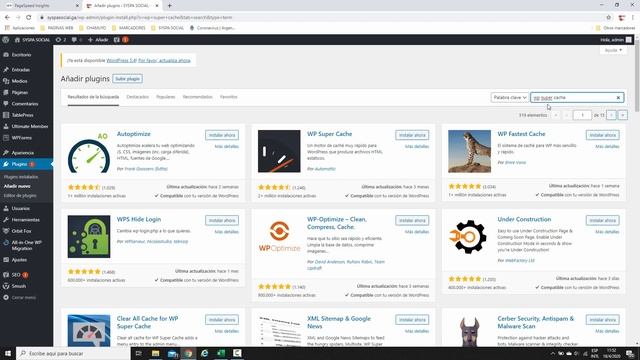Jump to last page of plugin results

tap(622, 115)
